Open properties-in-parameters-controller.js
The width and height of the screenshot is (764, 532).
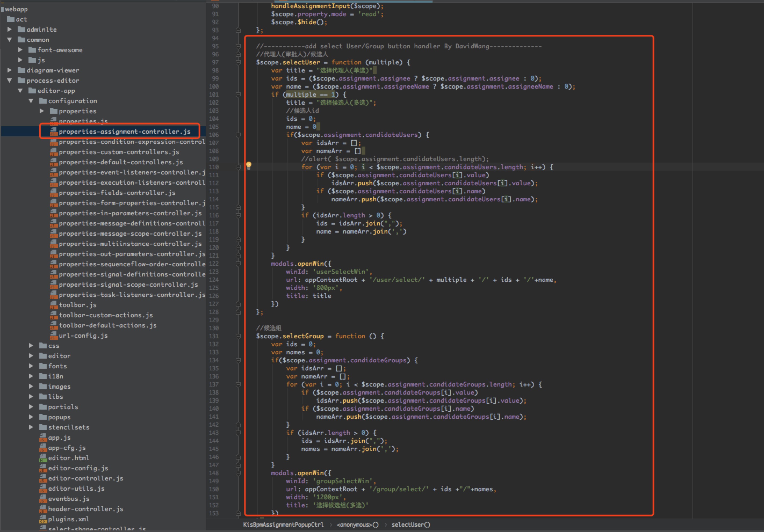(x=131, y=213)
